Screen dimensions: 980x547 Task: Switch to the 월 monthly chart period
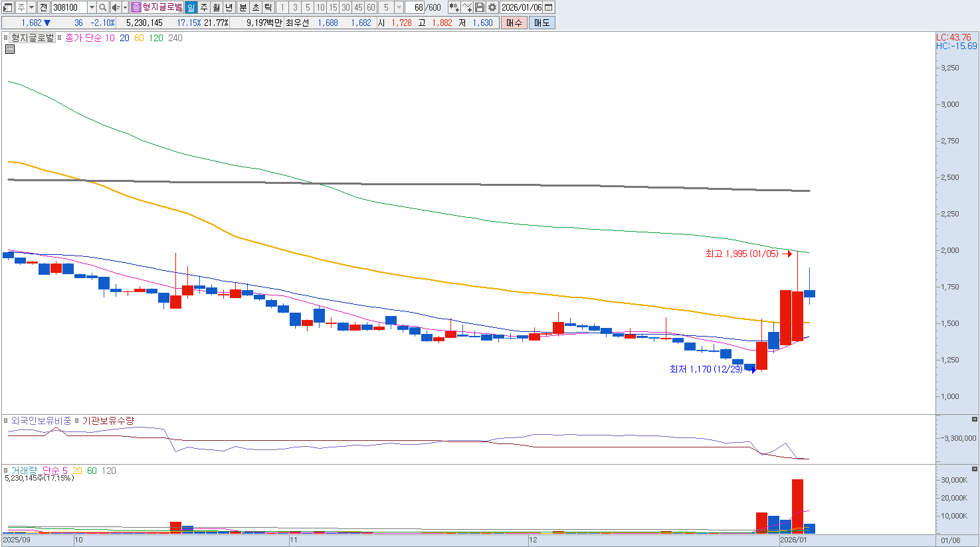[x=217, y=7]
